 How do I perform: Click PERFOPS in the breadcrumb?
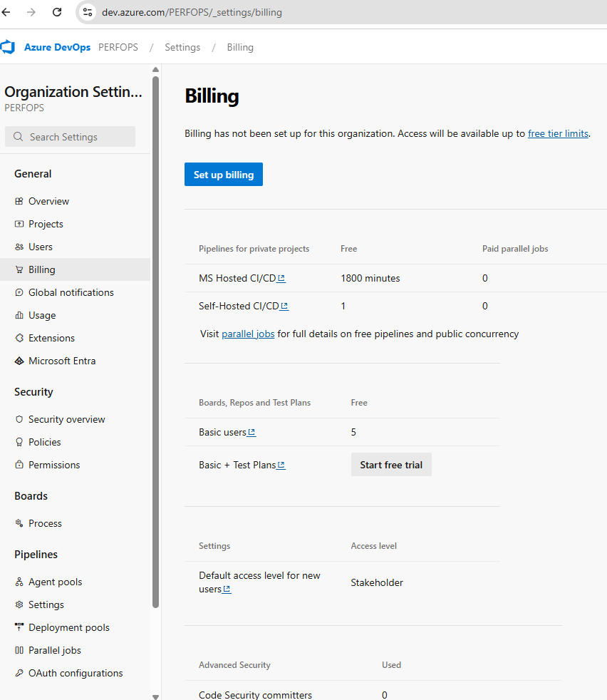[118, 47]
